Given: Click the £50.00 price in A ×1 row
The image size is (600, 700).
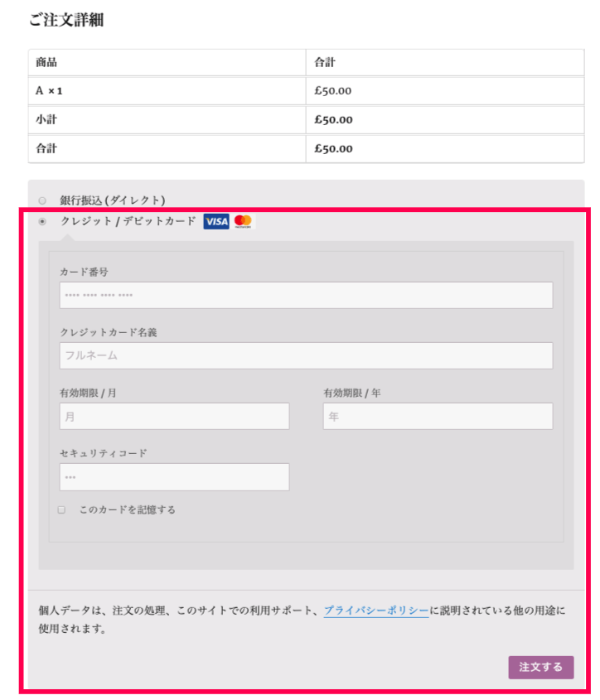Looking at the screenshot, I should click(333, 91).
